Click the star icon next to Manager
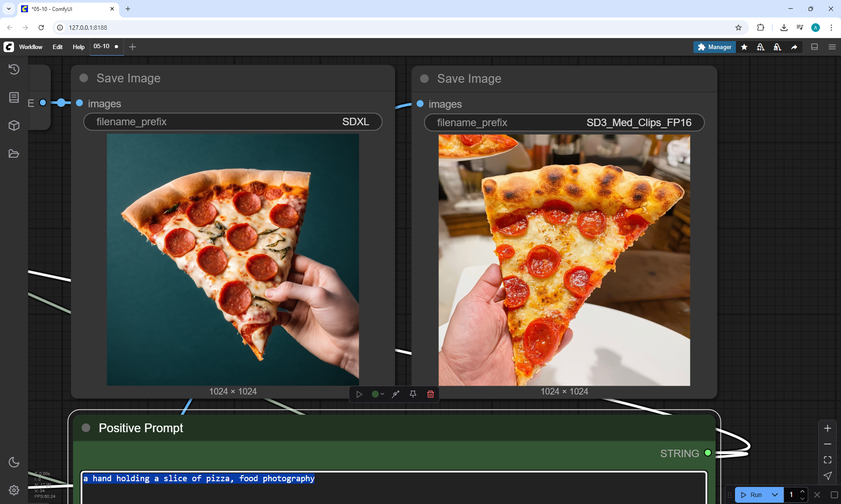841x504 pixels. click(x=744, y=47)
